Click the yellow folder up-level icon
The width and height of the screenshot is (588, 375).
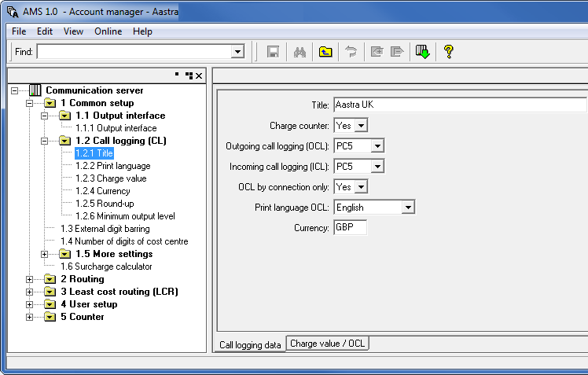pyautogui.click(x=325, y=52)
